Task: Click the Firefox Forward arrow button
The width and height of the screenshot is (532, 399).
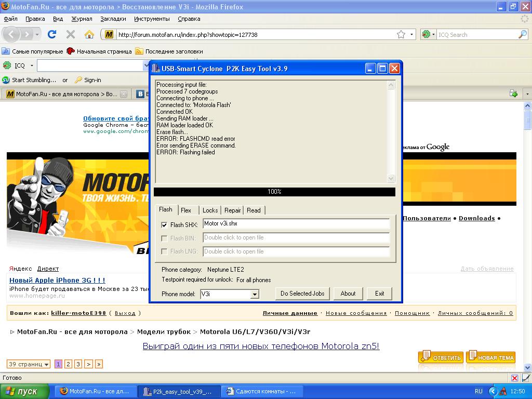Action: tap(26, 34)
